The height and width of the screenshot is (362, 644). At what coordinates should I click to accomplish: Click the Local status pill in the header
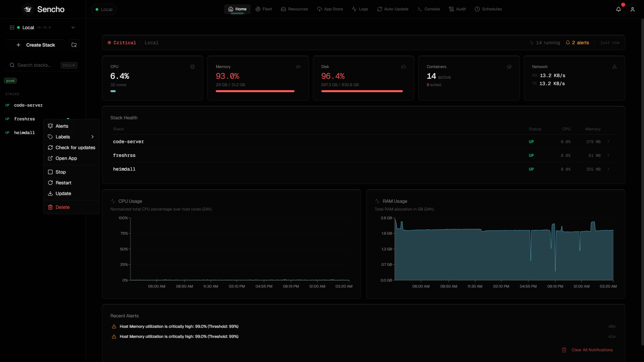point(104,9)
